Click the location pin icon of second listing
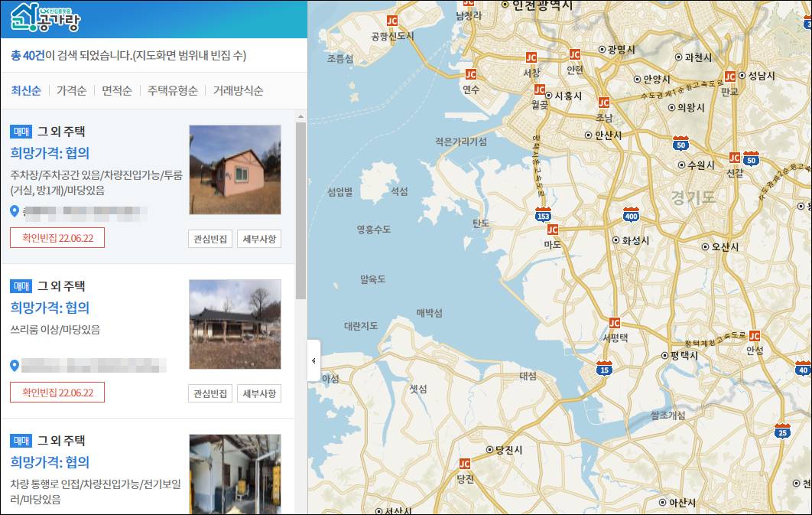 click(15, 366)
